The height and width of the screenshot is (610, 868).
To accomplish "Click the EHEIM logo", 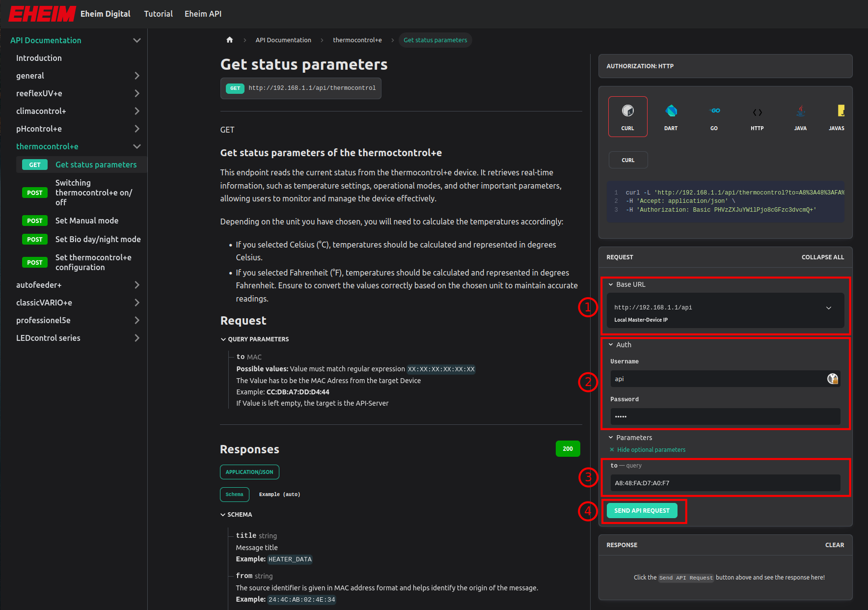I will tap(42, 14).
